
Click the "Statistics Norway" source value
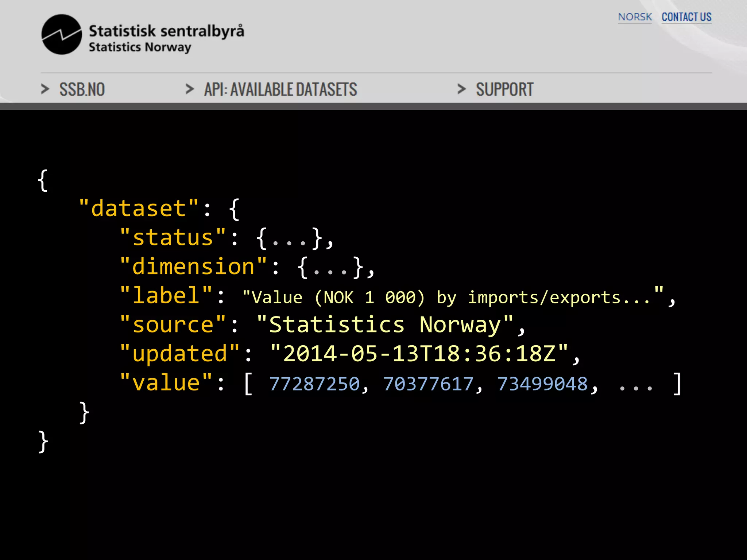click(x=385, y=324)
